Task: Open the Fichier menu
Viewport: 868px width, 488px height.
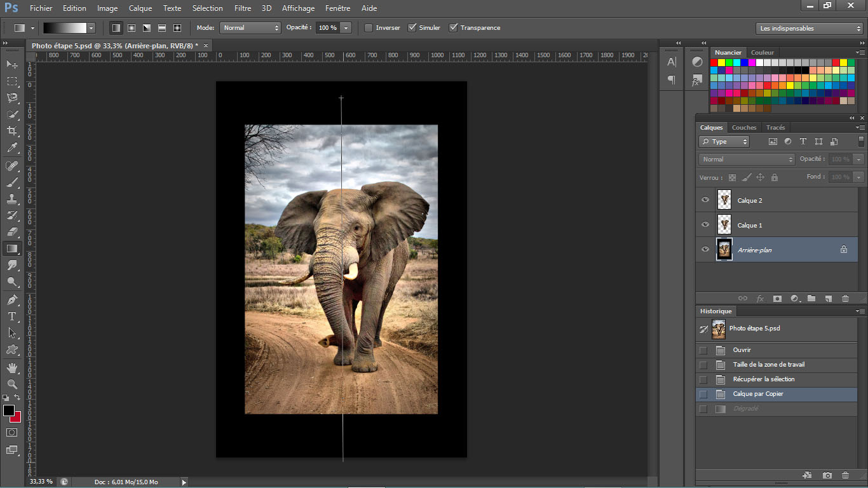Action: (41, 8)
